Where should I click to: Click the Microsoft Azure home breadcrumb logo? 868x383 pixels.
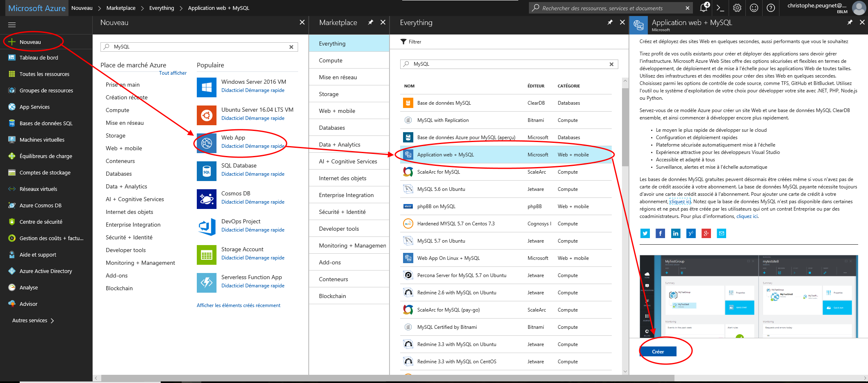pos(36,8)
